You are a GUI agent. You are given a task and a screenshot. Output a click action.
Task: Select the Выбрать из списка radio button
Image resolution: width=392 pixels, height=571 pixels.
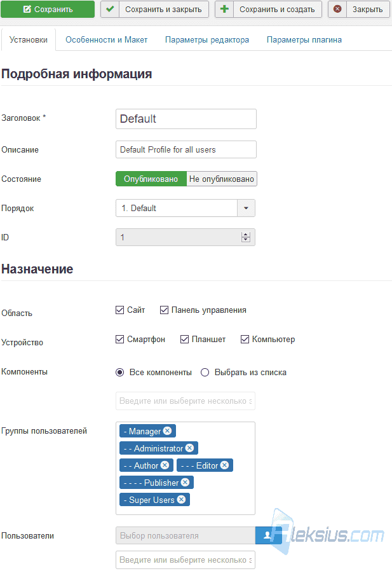pos(205,372)
